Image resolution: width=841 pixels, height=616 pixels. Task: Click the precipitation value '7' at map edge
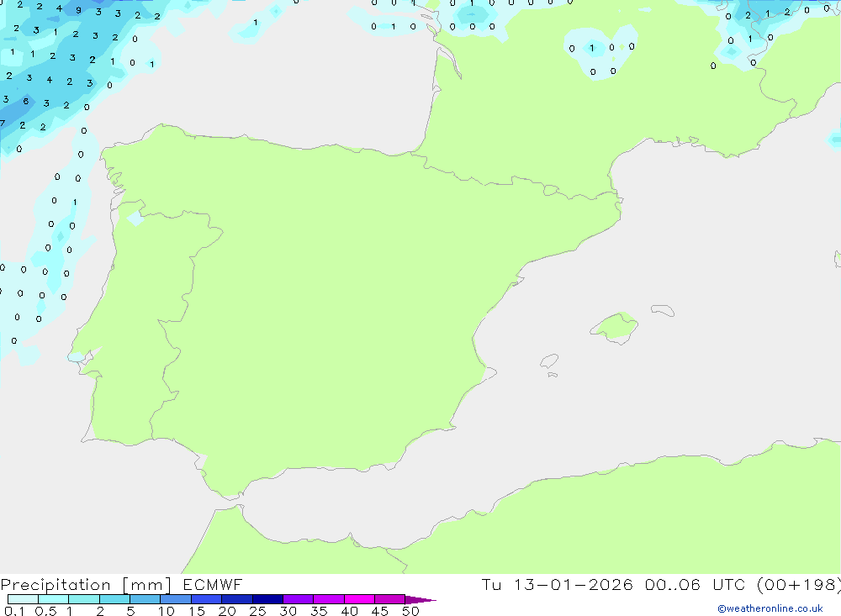click(x=3, y=124)
